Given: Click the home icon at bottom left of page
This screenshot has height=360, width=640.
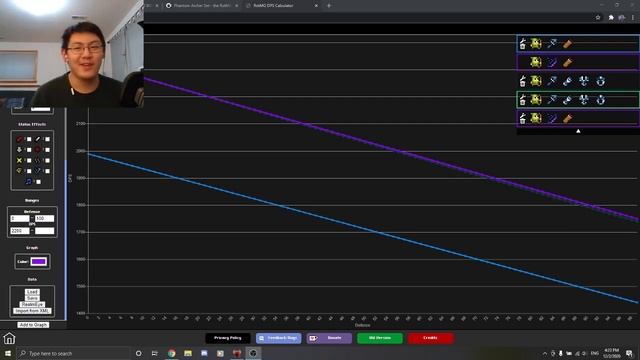Looking at the screenshot, I should tap(9, 338).
